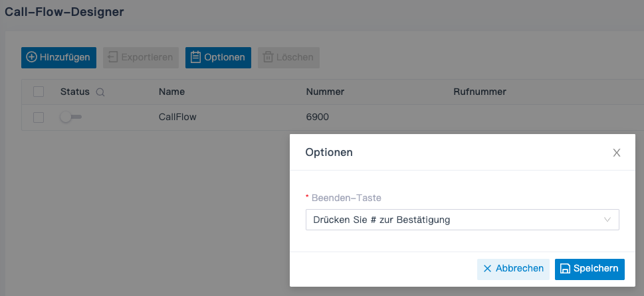
Task: Tick the select-all checkbox in table header
Action: tap(39, 92)
